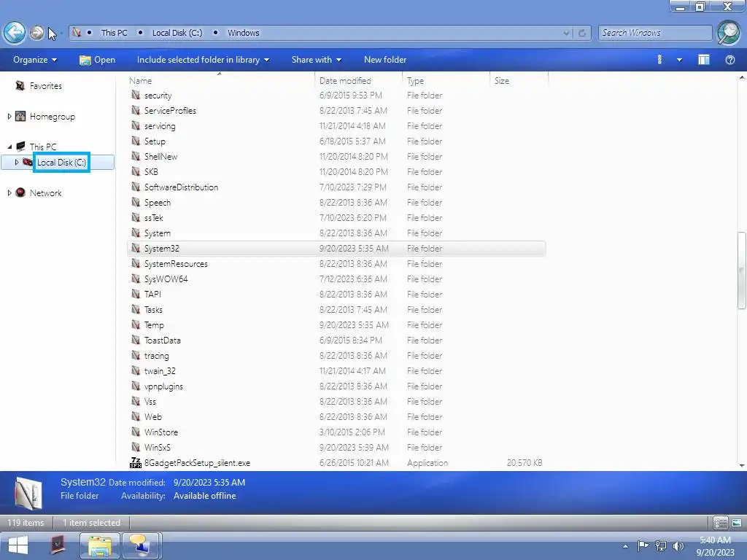Create a New folder
The height and width of the screenshot is (560, 747).
(x=385, y=60)
